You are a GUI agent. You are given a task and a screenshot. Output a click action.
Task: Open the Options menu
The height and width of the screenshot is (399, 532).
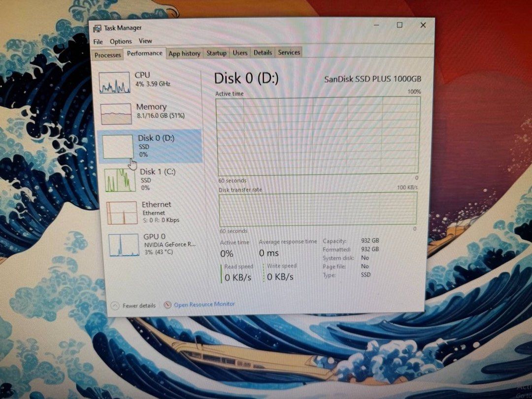(121, 41)
